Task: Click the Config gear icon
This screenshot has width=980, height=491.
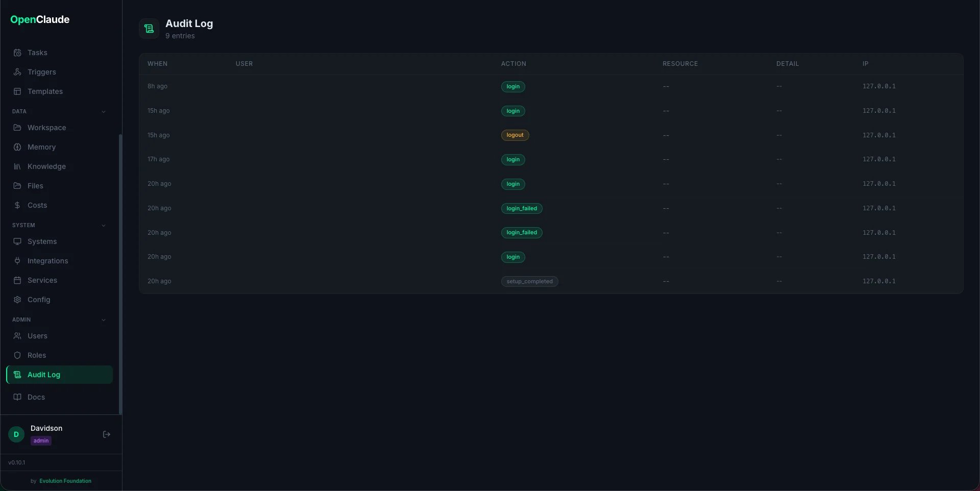Action: coord(17,300)
